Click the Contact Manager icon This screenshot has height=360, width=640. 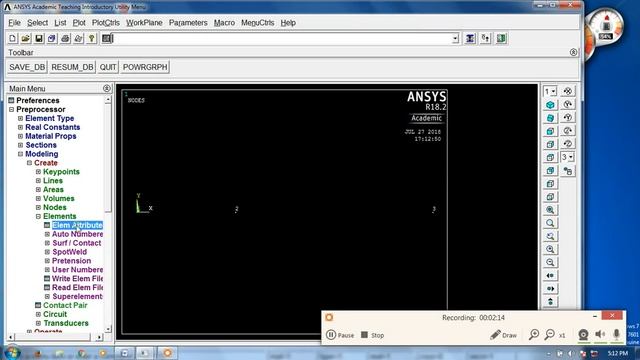pyautogui.click(x=501, y=38)
